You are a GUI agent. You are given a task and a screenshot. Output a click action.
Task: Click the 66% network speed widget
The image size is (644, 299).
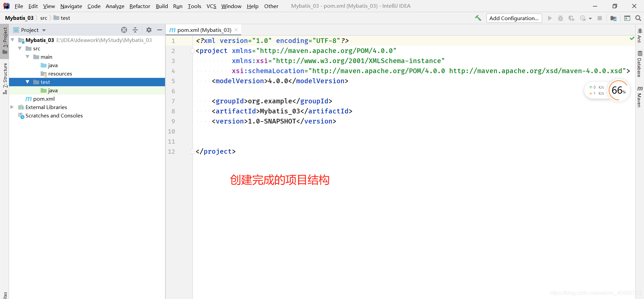click(619, 90)
